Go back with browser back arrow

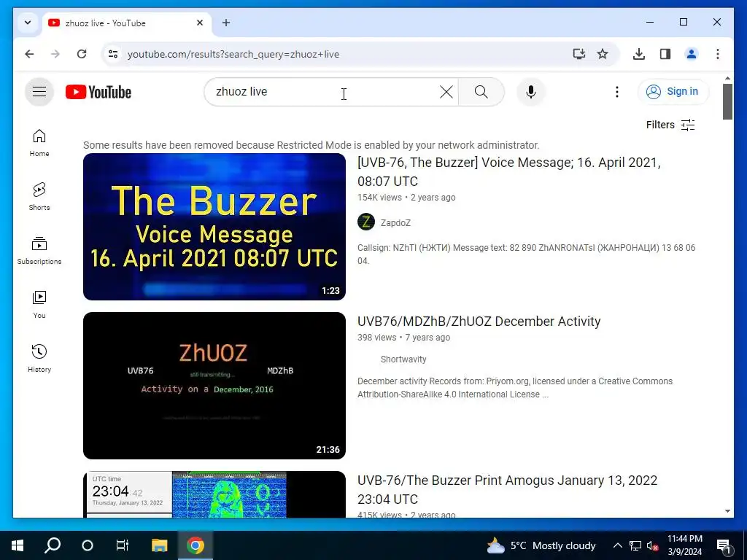point(29,54)
